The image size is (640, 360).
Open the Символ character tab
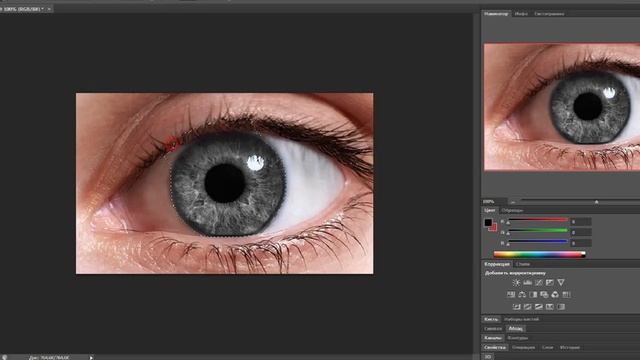[x=493, y=329]
